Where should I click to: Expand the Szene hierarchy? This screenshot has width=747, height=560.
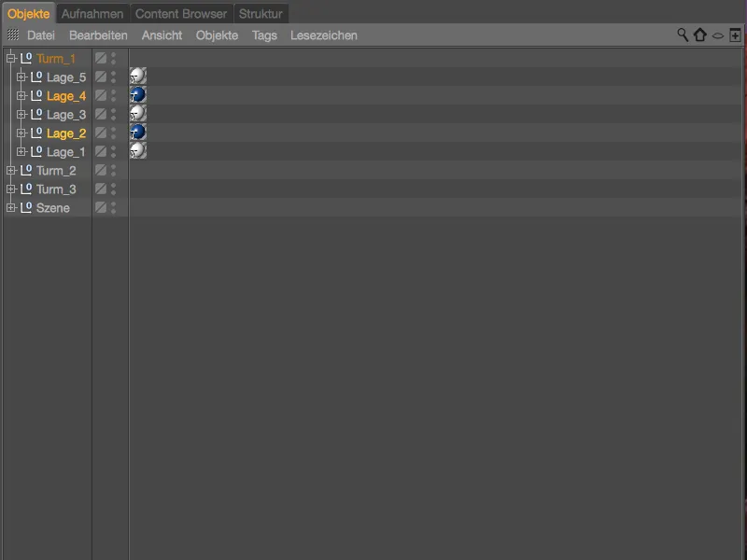pos(11,208)
